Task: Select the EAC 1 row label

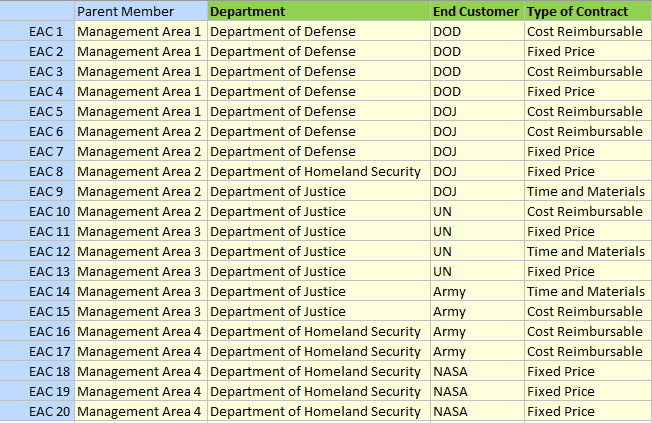Action: tap(37, 32)
